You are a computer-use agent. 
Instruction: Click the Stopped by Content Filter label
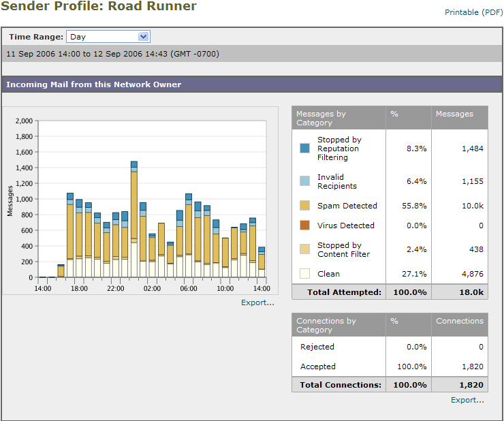(x=344, y=249)
